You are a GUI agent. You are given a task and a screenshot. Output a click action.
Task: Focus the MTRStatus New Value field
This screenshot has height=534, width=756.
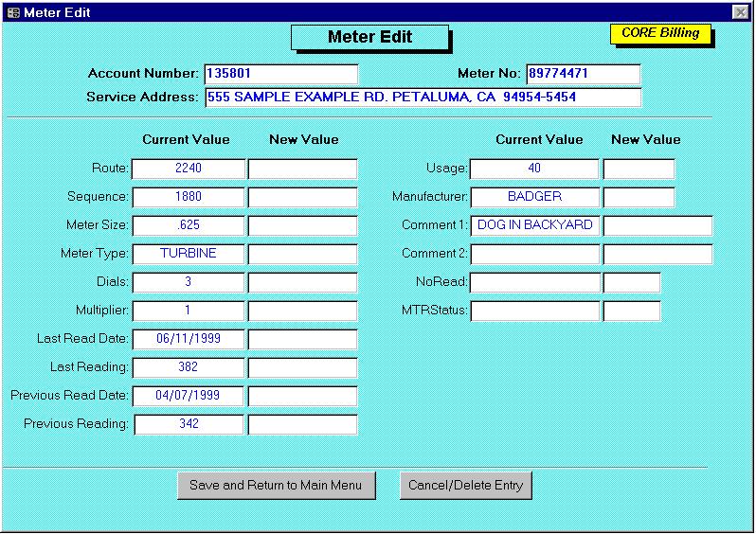[632, 311]
